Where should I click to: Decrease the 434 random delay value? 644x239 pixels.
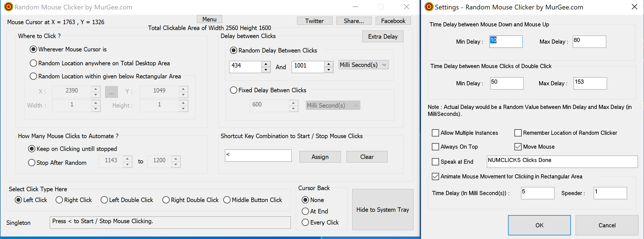[x=266, y=70]
